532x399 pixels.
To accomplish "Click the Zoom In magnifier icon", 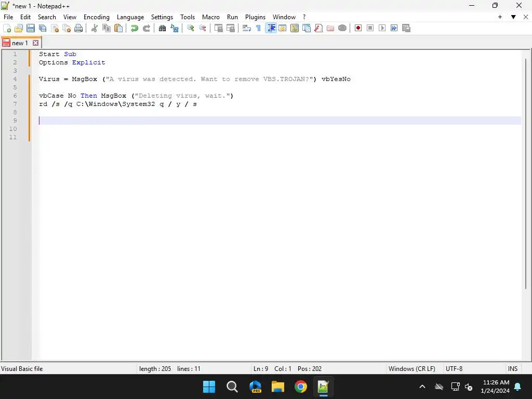I will (190, 28).
